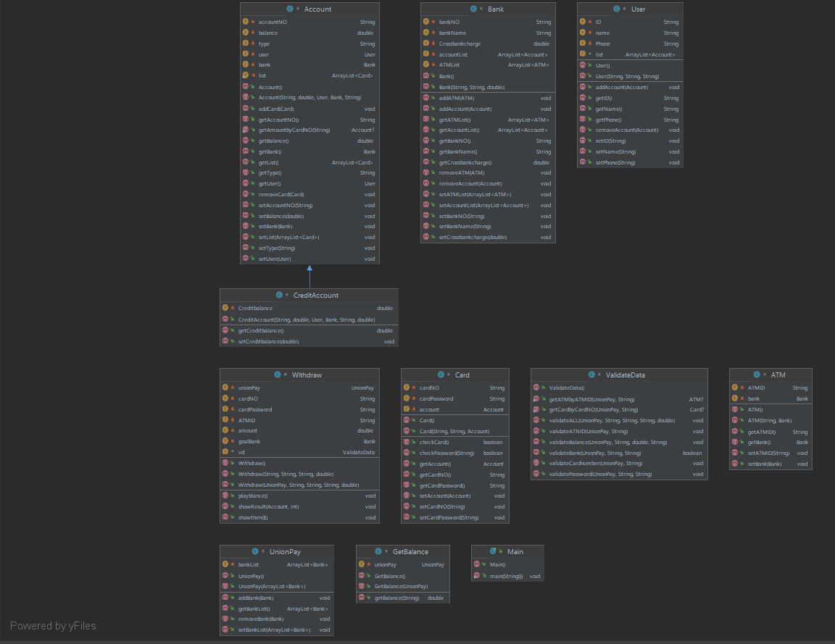
Task: Select the checkCard() method row
Action: coord(454,443)
